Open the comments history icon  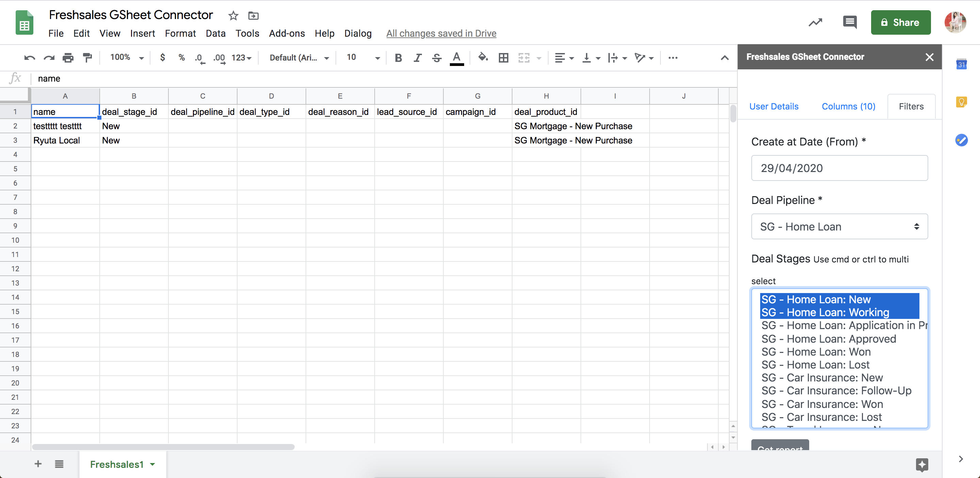tap(850, 22)
